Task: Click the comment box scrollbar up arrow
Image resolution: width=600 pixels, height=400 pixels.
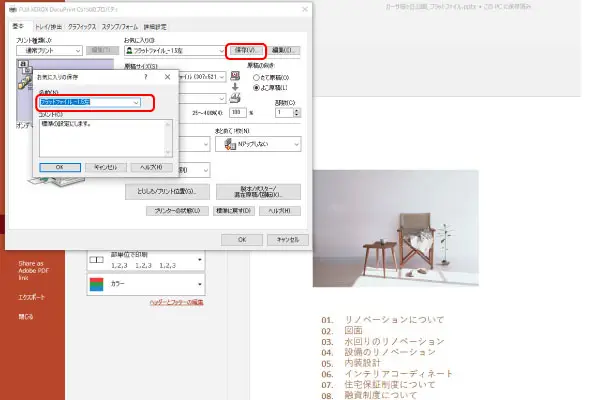Action: 168,124
